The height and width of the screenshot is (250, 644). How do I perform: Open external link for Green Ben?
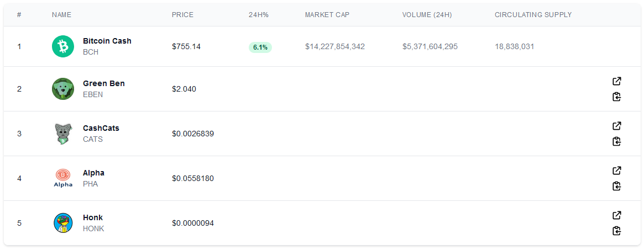point(616,81)
